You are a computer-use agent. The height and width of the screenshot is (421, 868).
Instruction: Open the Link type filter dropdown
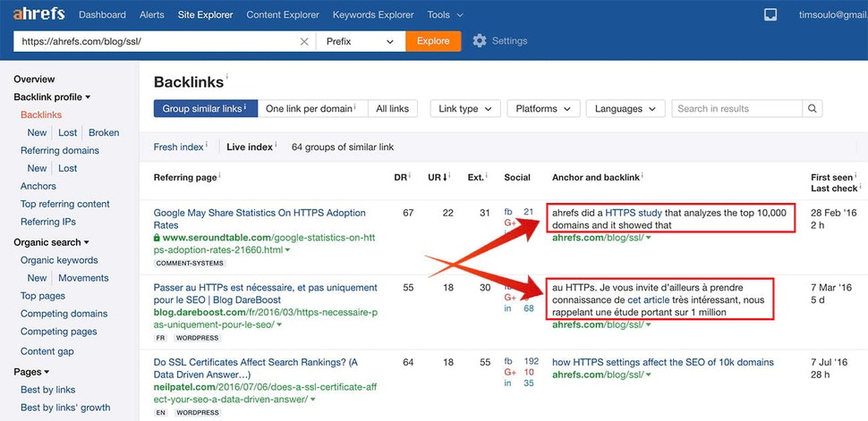tap(465, 109)
